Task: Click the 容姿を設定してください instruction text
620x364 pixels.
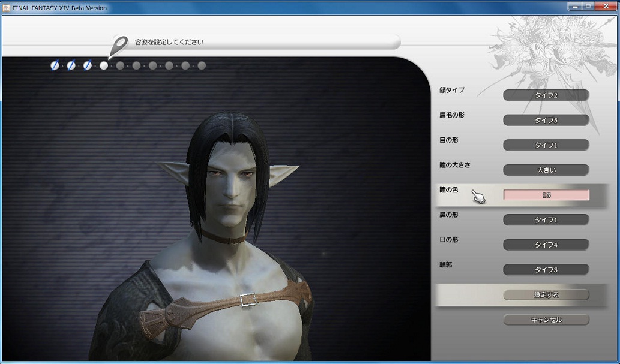Action: [x=169, y=42]
